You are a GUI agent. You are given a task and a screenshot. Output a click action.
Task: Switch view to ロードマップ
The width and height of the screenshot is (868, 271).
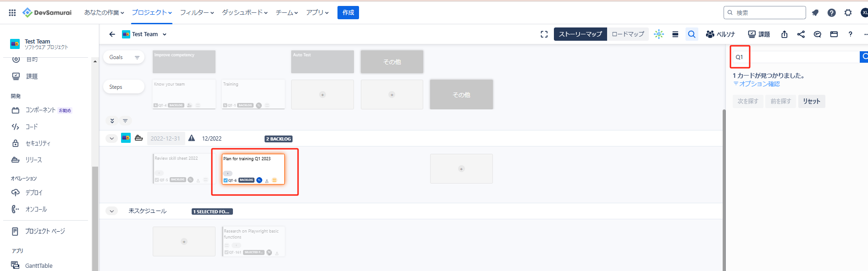pos(628,34)
